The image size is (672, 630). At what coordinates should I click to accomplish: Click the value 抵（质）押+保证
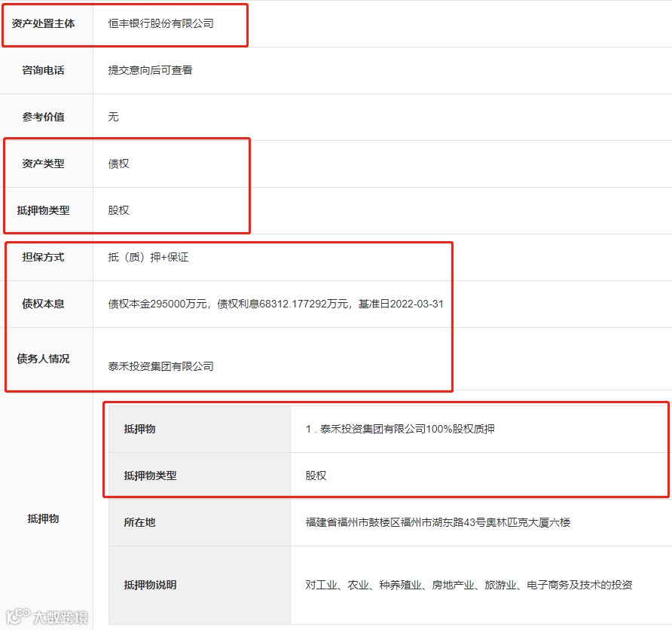coord(148,257)
